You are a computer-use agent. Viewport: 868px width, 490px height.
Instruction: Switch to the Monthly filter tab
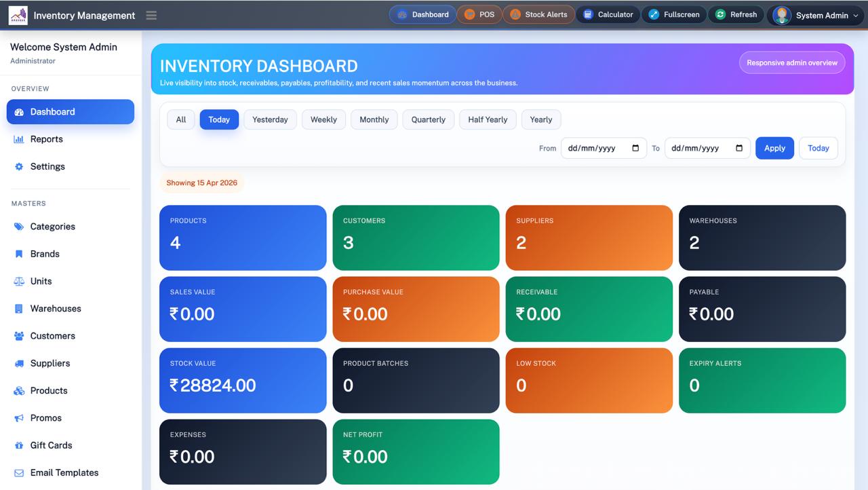(x=374, y=119)
